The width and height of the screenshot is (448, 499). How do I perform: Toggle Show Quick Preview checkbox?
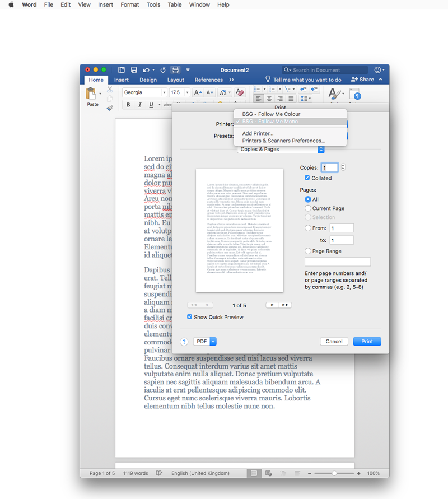point(190,317)
